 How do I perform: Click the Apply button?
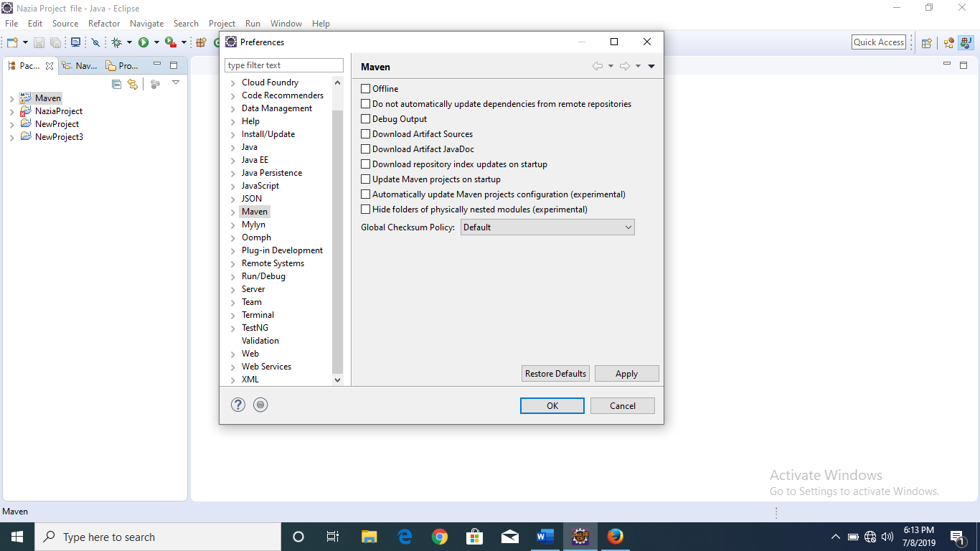627,374
